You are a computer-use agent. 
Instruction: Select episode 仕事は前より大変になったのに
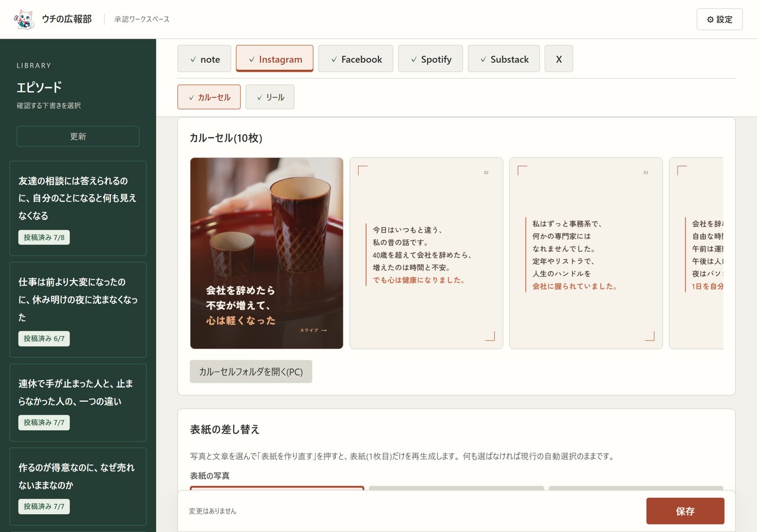pos(78,310)
